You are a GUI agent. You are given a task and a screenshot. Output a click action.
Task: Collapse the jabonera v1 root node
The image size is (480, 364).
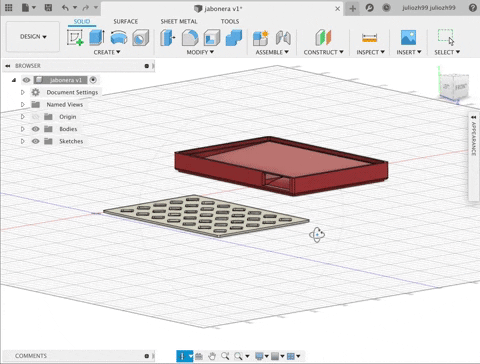click(x=14, y=80)
